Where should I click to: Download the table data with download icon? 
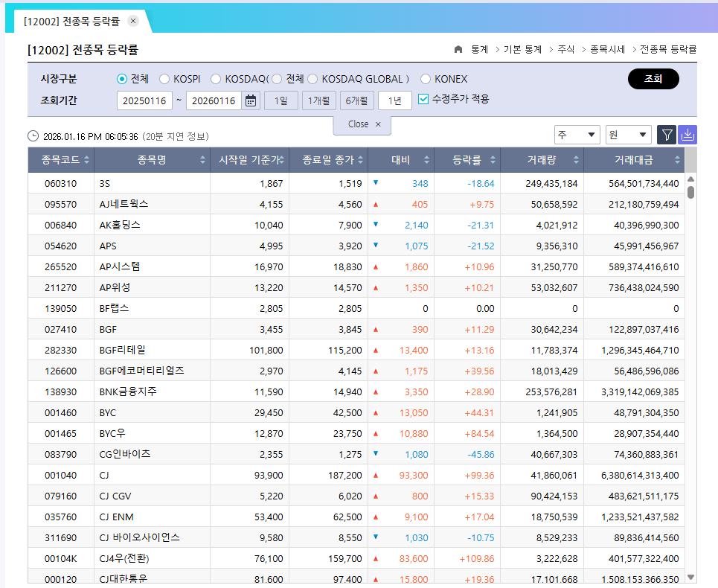[x=687, y=135]
